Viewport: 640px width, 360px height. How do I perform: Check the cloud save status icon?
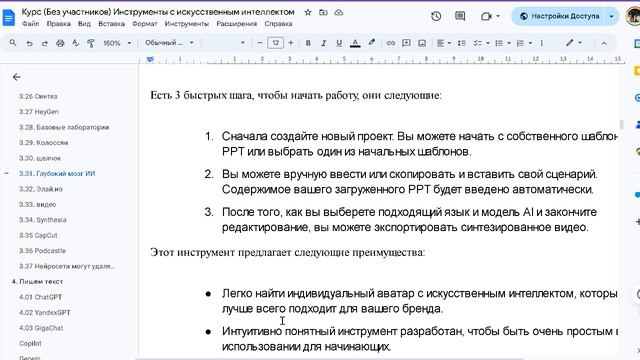[339, 13]
